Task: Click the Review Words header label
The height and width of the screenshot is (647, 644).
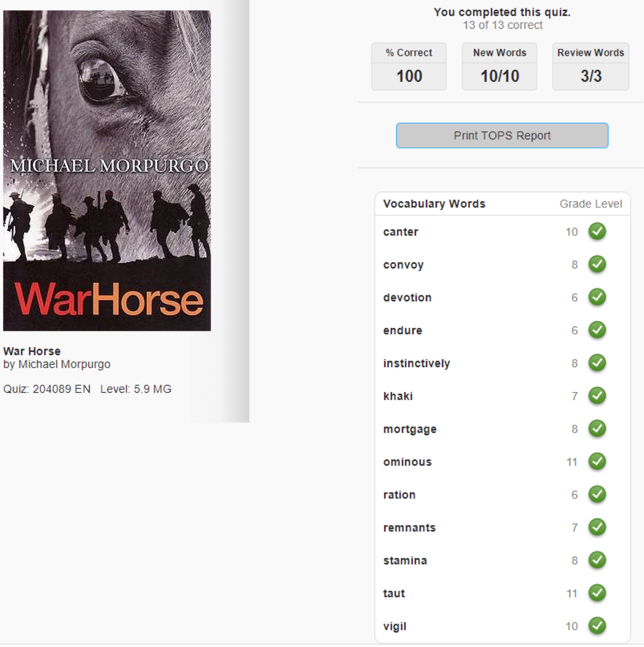Action: [x=590, y=53]
